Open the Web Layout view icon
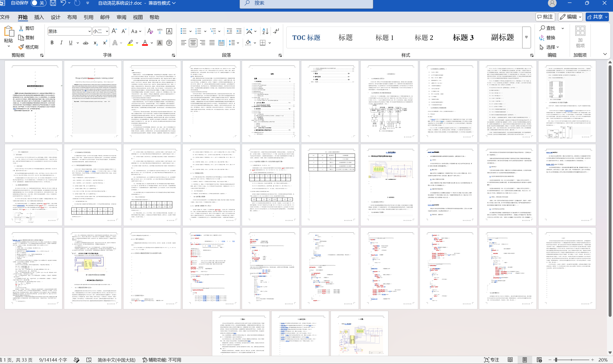613x364 pixels. [x=539, y=360]
